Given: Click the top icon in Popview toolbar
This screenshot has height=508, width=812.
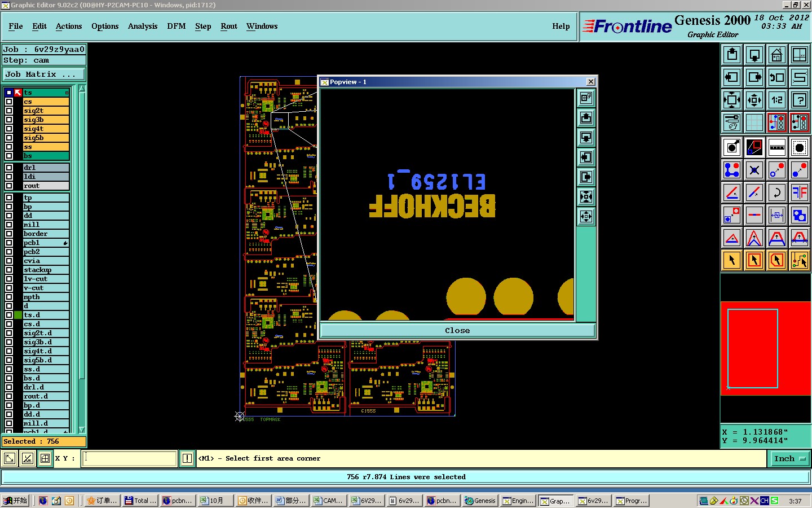Looking at the screenshot, I should tap(586, 98).
